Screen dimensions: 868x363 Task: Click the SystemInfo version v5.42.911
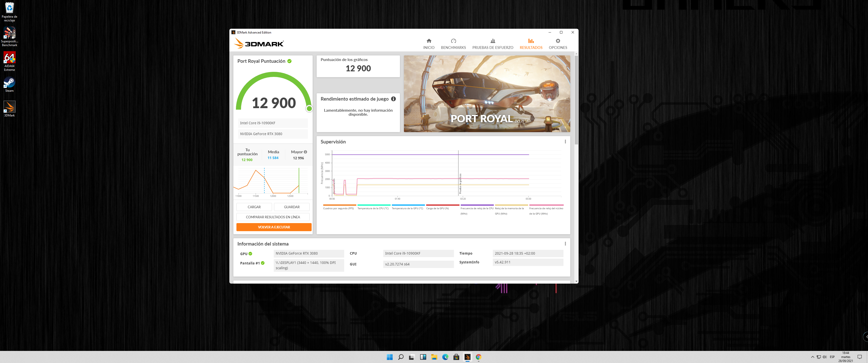(528, 262)
